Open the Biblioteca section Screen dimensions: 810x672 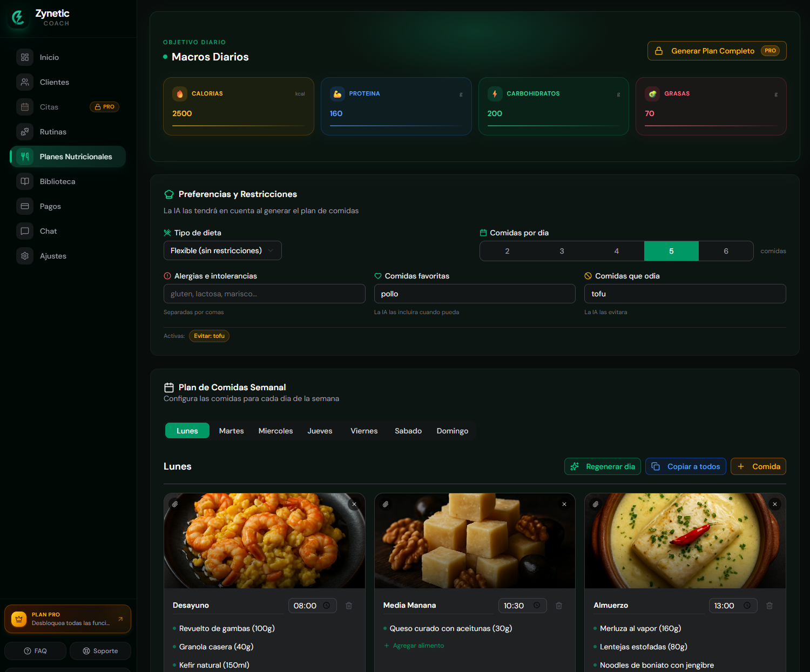(68, 181)
